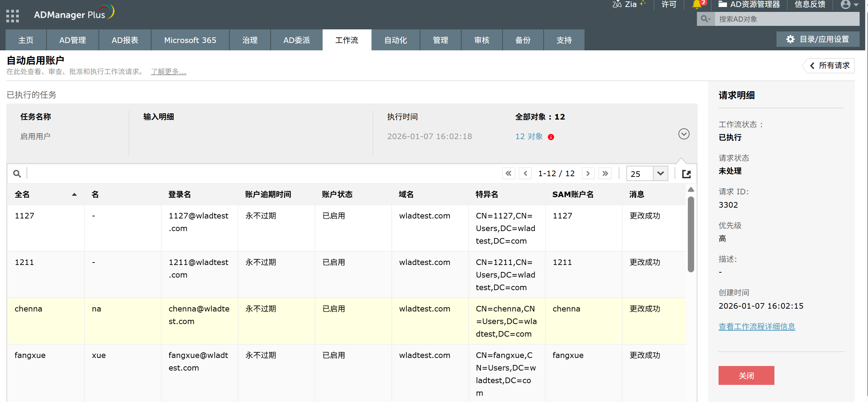Expand the AD search type dropdown

(x=706, y=19)
